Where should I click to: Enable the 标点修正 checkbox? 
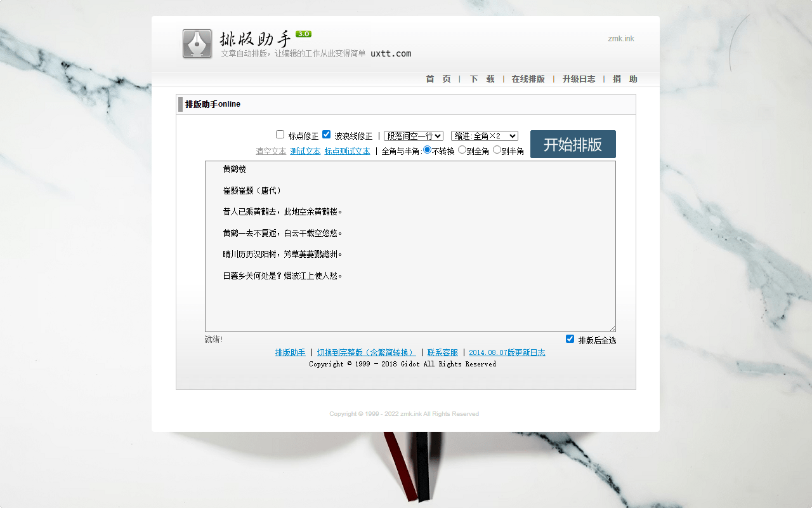pyautogui.click(x=280, y=135)
